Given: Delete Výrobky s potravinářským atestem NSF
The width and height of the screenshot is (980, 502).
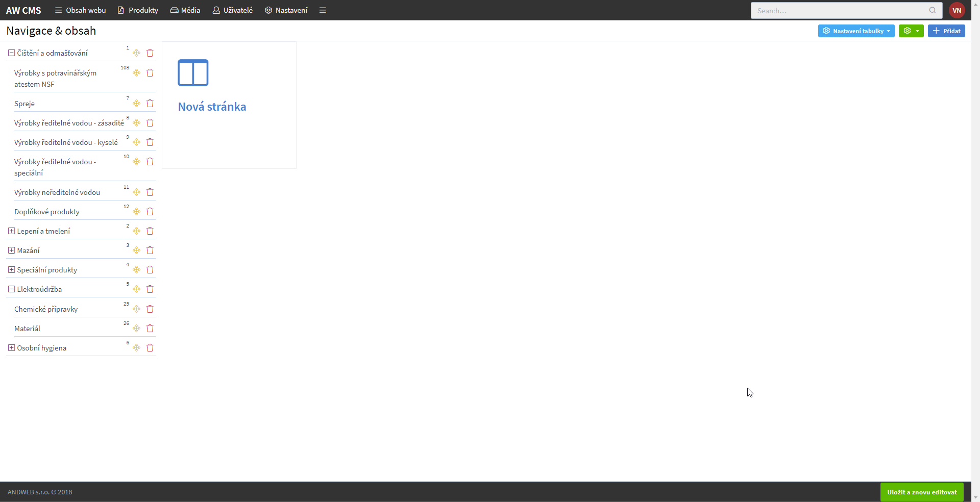Looking at the screenshot, I should (150, 72).
